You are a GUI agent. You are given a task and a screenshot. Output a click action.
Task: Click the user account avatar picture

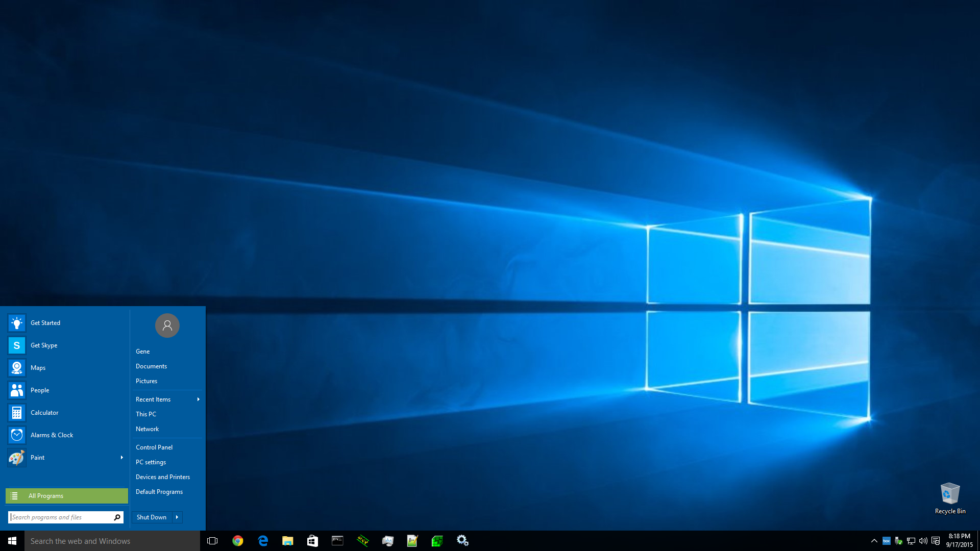(x=167, y=325)
